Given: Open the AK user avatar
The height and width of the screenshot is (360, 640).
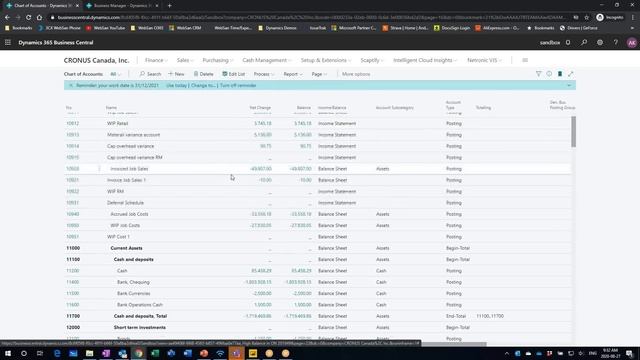Looking at the screenshot, I should click(631, 42).
